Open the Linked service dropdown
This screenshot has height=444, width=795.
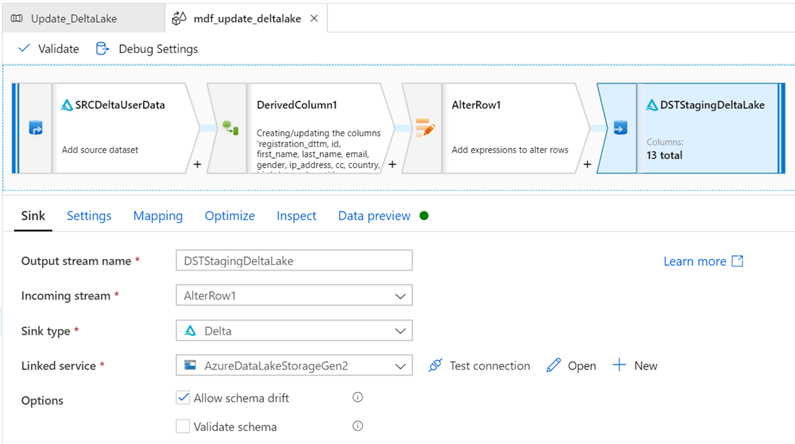(400, 366)
